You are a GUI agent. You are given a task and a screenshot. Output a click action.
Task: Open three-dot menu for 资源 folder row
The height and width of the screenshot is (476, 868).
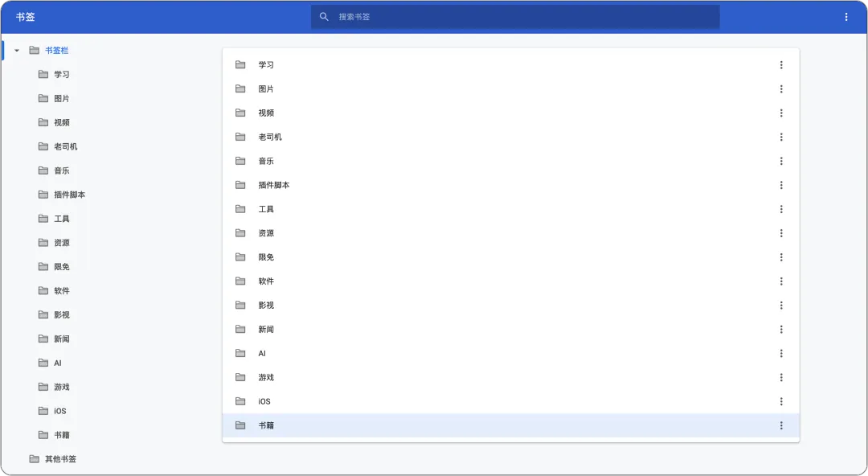(781, 233)
